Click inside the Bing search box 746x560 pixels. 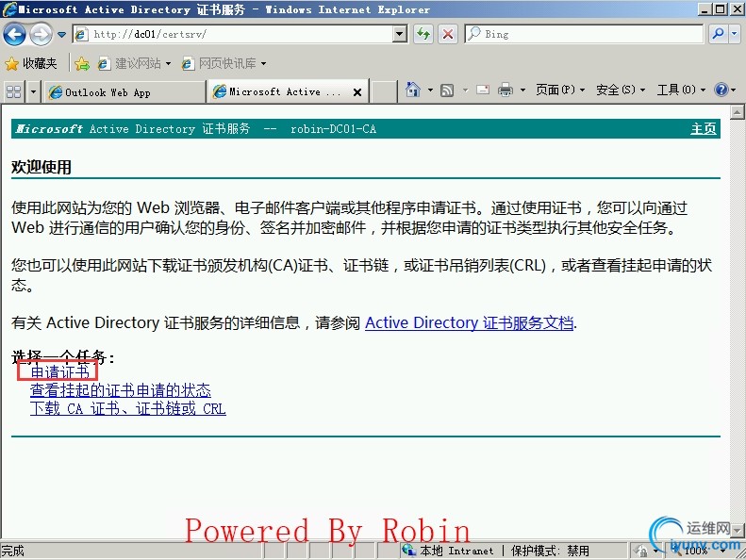point(584,34)
